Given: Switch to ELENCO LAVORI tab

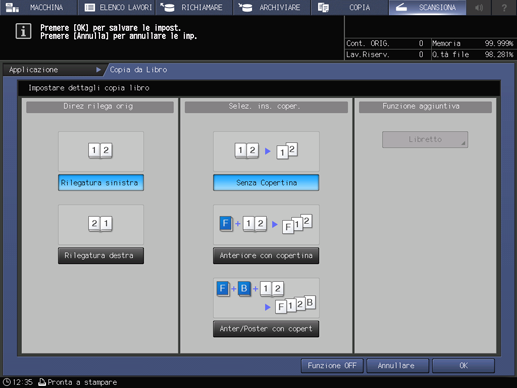Looking at the screenshot, I should tap(116, 7).
